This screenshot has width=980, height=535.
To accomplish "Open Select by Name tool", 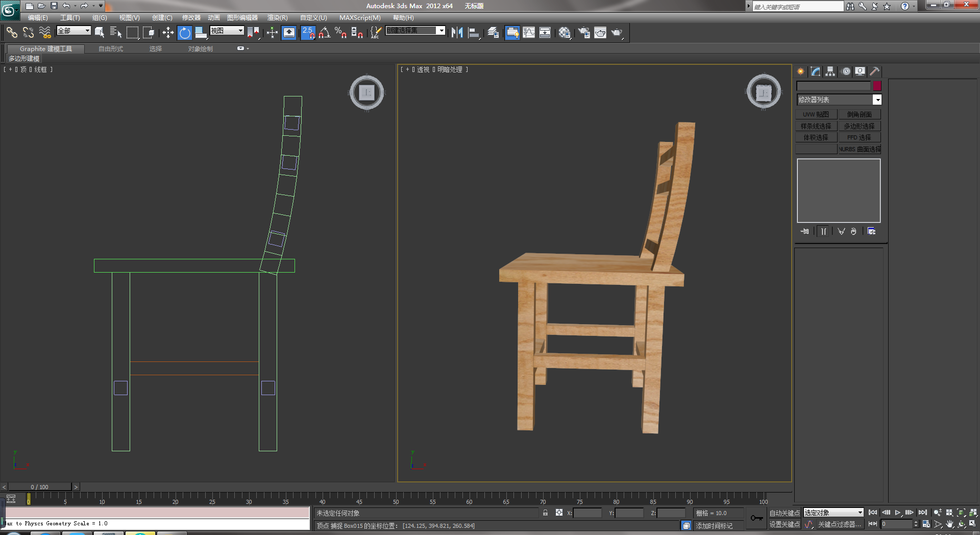I will [x=116, y=33].
